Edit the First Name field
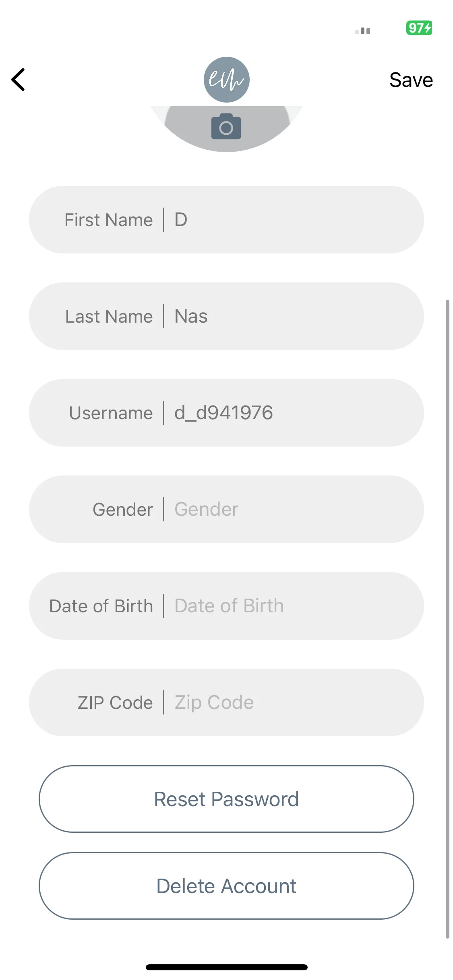 click(226, 220)
